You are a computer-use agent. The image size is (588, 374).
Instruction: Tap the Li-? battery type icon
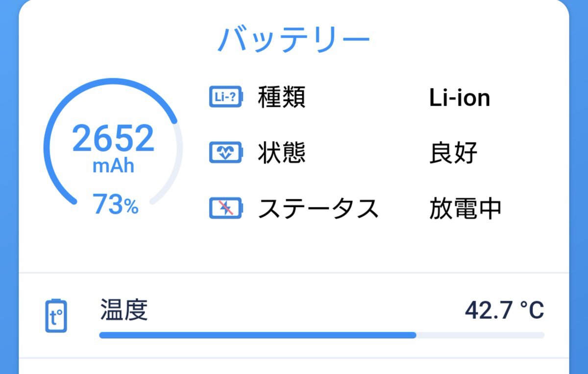(225, 97)
